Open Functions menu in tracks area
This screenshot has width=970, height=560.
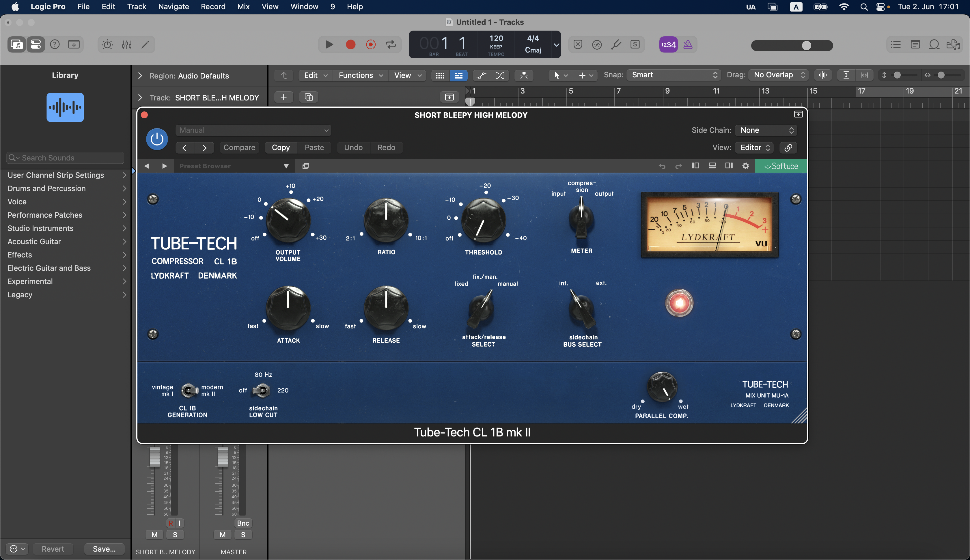click(360, 75)
